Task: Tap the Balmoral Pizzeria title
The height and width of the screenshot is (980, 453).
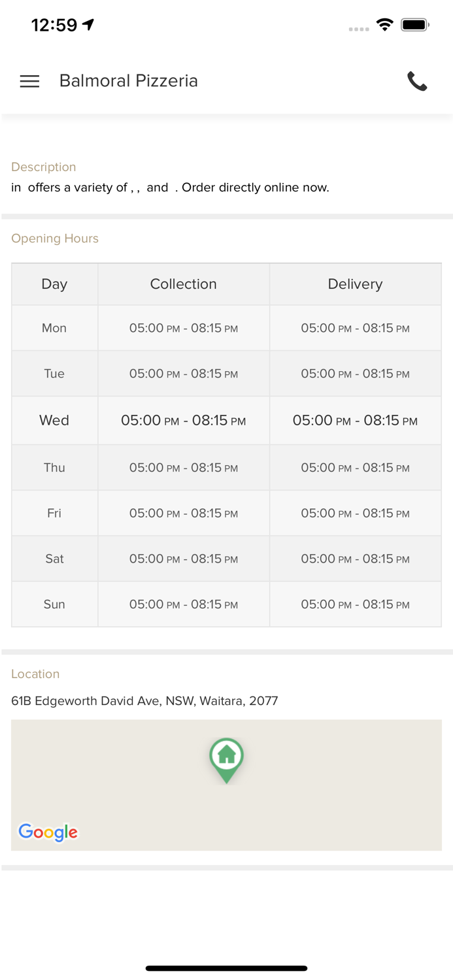Action: tap(128, 81)
